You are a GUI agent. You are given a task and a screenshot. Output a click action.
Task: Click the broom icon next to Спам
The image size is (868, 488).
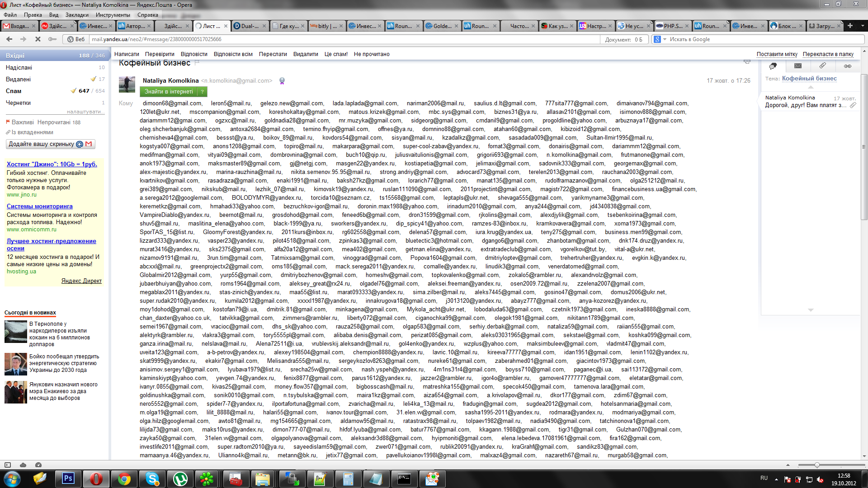74,91
